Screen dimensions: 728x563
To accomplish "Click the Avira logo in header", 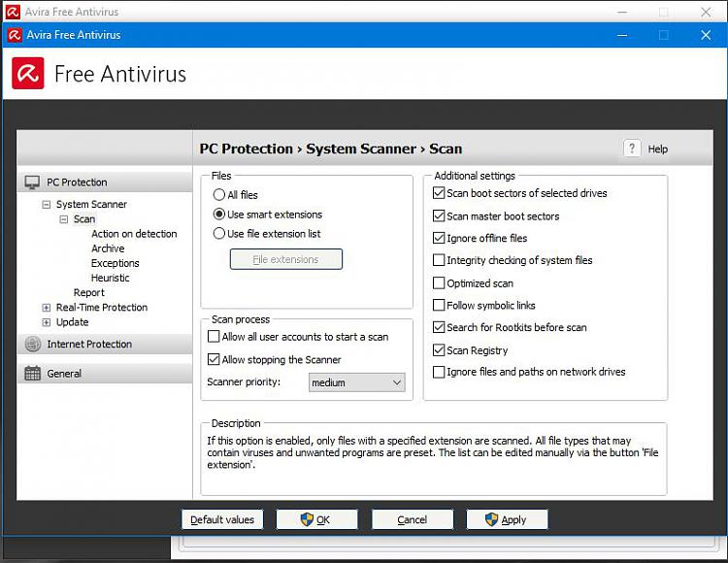I will (x=28, y=74).
